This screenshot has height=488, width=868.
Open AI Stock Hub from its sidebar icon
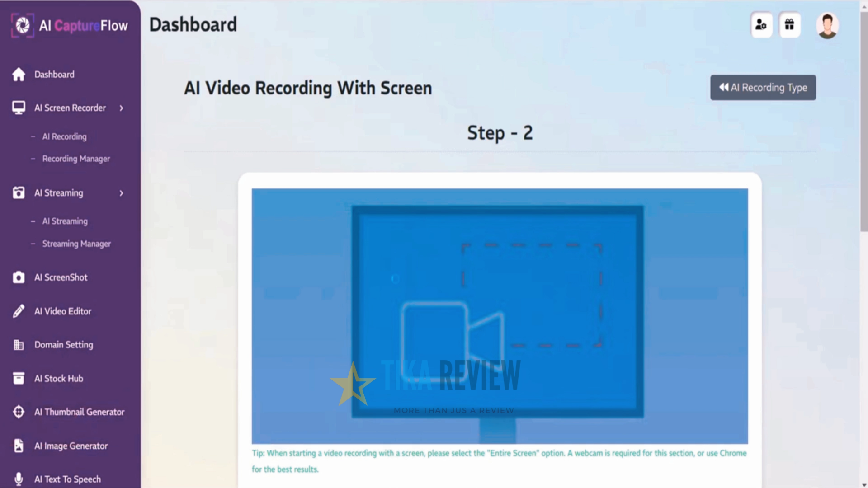[19, 378]
